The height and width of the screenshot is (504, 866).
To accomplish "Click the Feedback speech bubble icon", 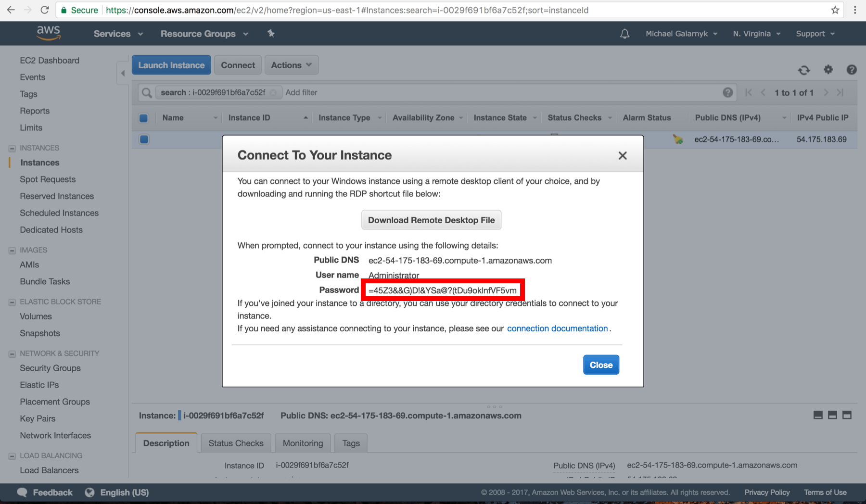I will click(22, 492).
